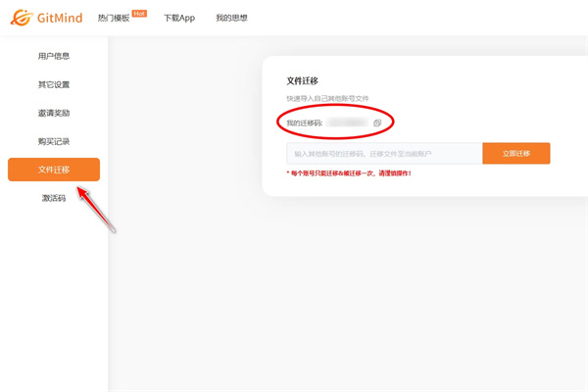Open the 下载App menu item
Viewport: 588px width, 392px height.
coord(179,18)
